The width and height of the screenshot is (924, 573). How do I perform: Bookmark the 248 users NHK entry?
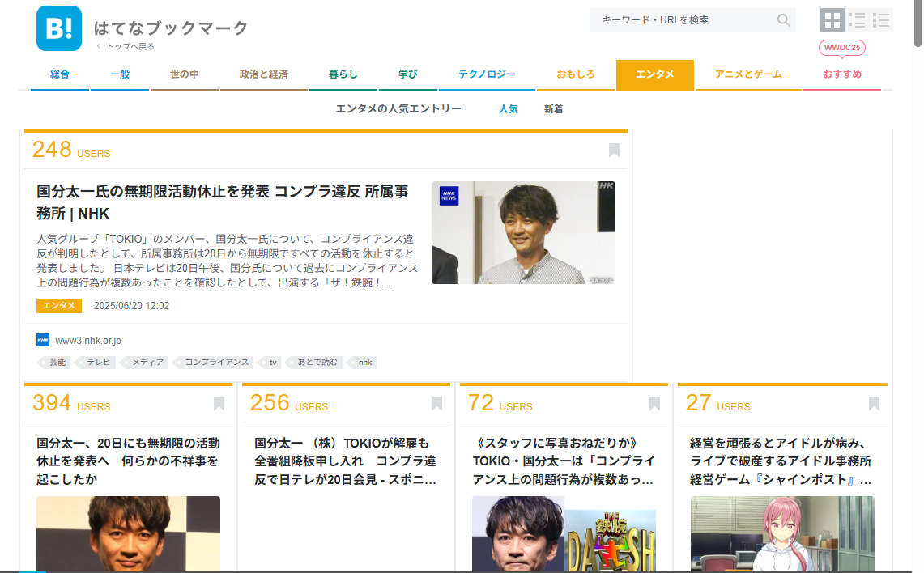click(614, 151)
